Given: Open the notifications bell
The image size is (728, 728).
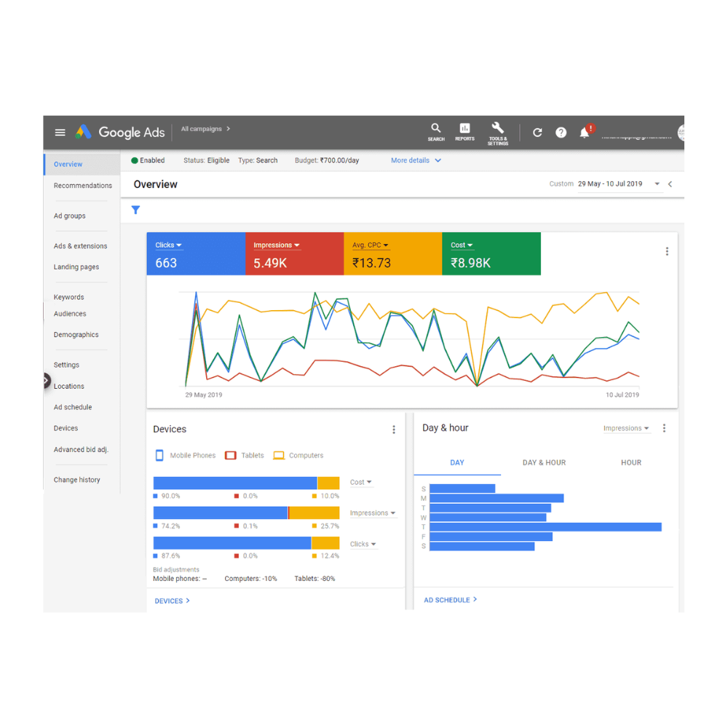Looking at the screenshot, I should click(584, 132).
